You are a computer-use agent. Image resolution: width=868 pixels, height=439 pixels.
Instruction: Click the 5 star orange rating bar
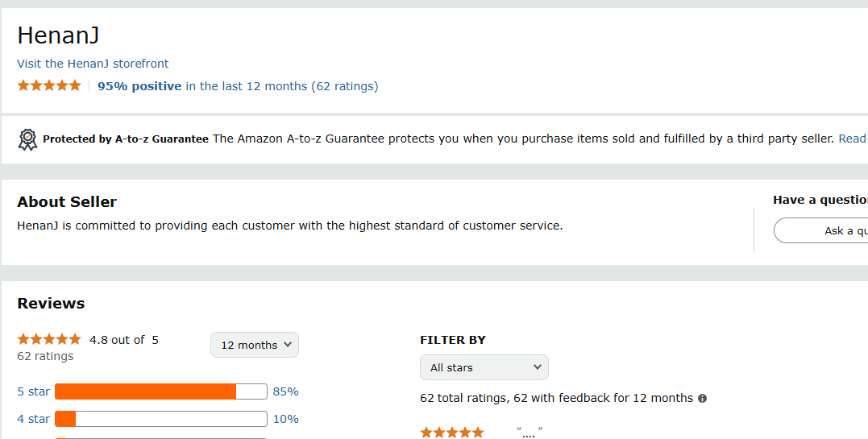(160, 391)
